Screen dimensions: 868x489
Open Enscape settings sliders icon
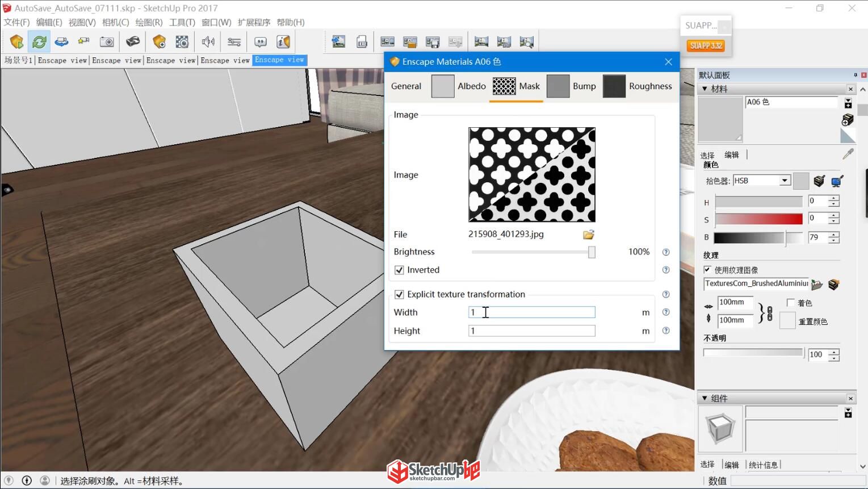pos(234,41)
